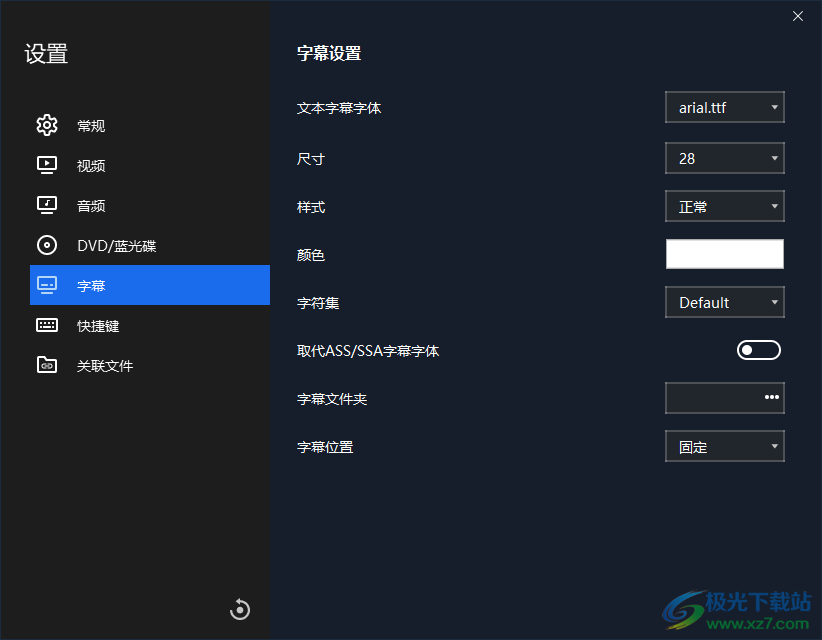The image size is (822, 640).
Task: Click the 字幕位置 label
Action: (325, 447)
